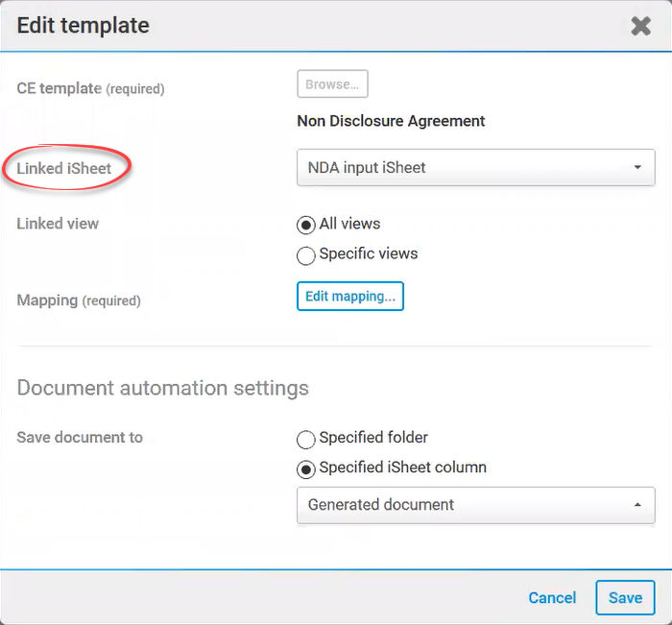Expand the Generated document dropdown

475,505
